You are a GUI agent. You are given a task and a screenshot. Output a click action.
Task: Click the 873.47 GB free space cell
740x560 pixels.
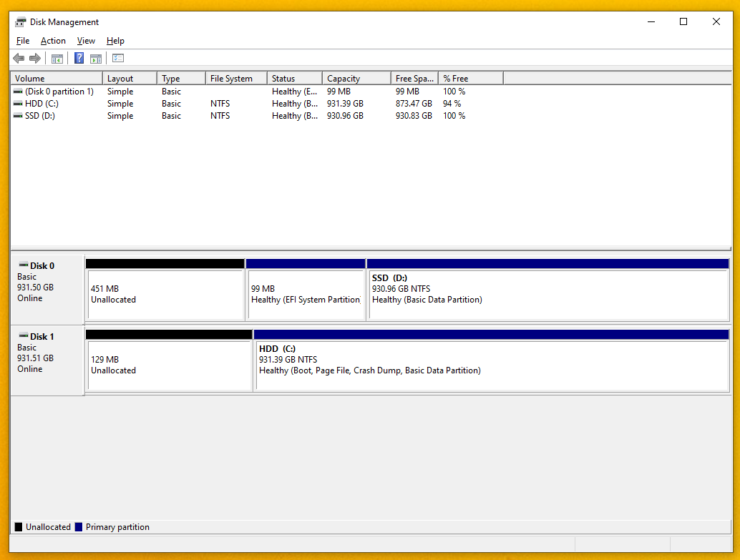414,103
